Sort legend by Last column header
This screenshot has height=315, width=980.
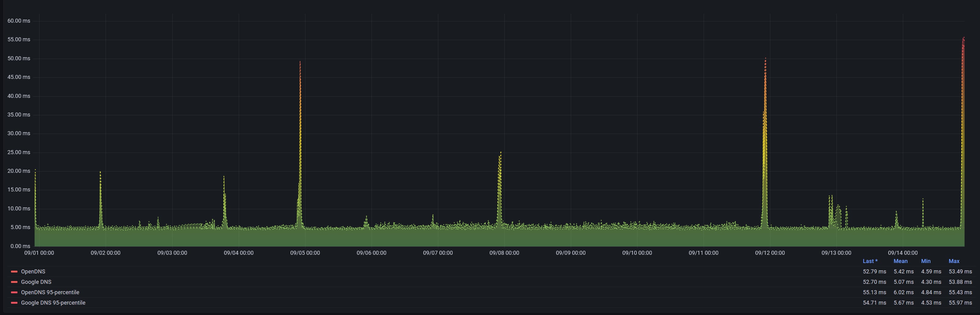[x=870, y=261]
